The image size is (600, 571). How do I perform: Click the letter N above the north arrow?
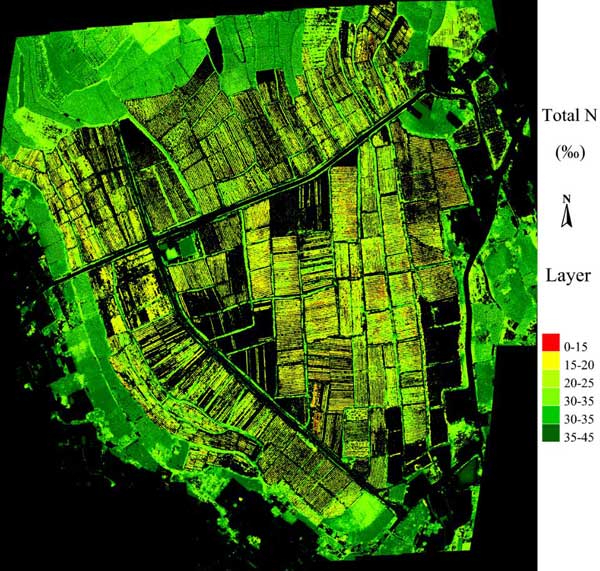567,198
